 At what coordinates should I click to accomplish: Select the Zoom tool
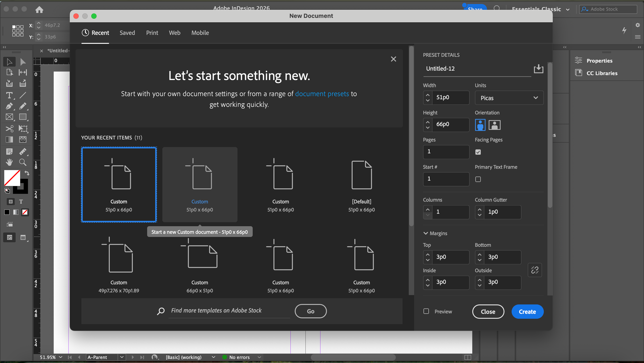23,162
